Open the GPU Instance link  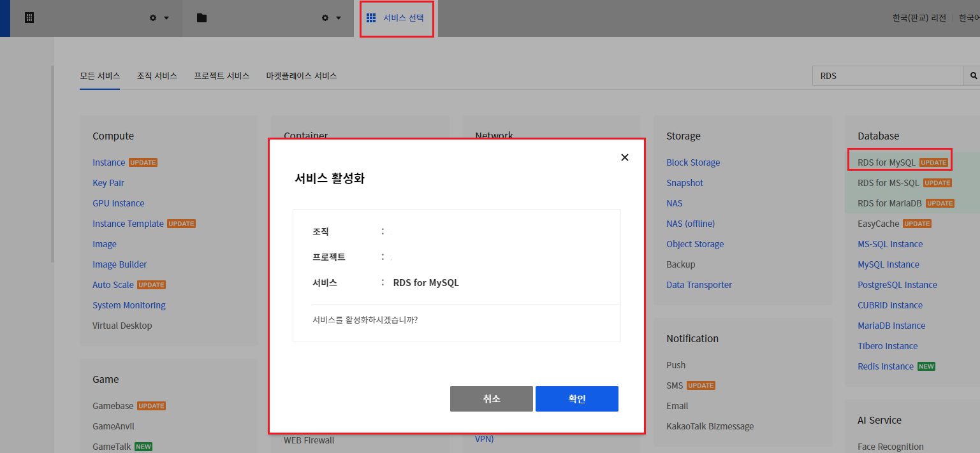(119, 203)
